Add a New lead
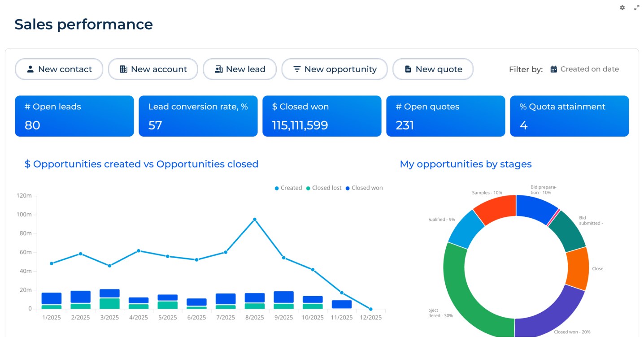This screenshot has height=362, width=644. click(x=239, y=69)
